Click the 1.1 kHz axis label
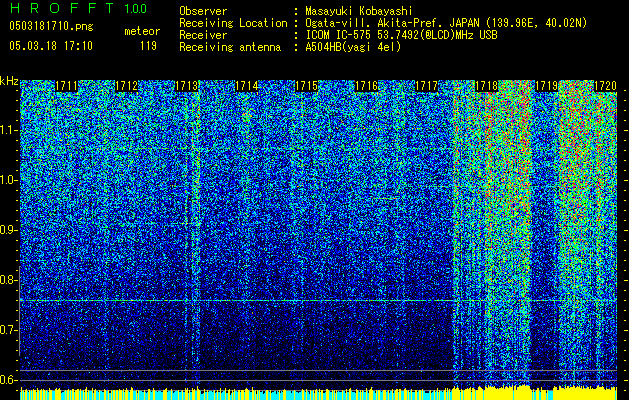The width and height of the screenshot is (629, 400). (x=9, y=130)
